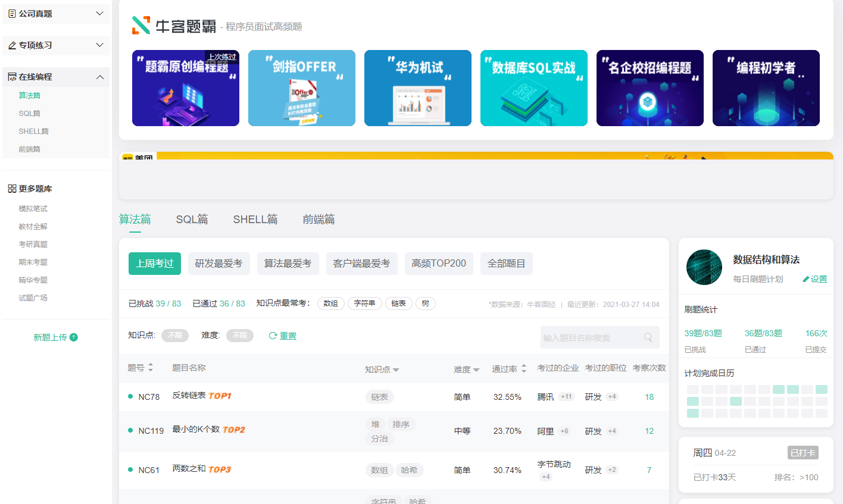Screen dimensions: 843x504
Task: Click the 已打卡 check-in button
Action: [803, 452]
